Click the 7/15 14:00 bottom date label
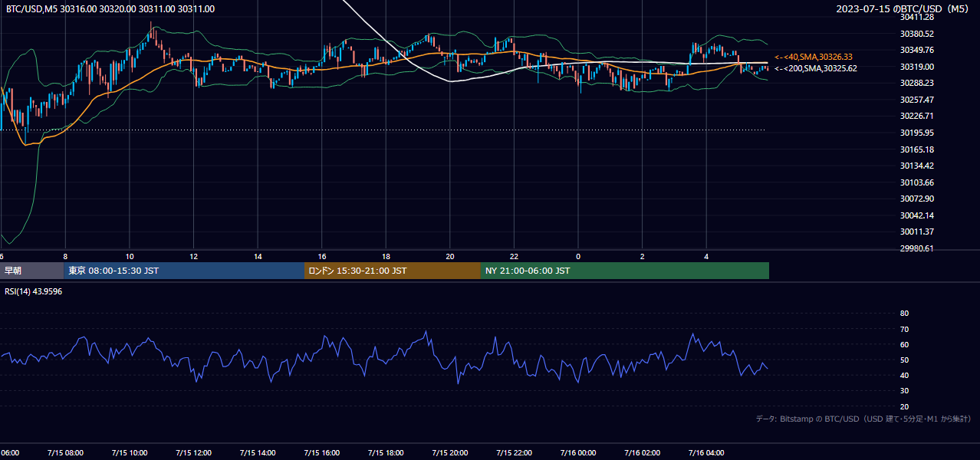The image size is (980, 460). click(257, 452)
